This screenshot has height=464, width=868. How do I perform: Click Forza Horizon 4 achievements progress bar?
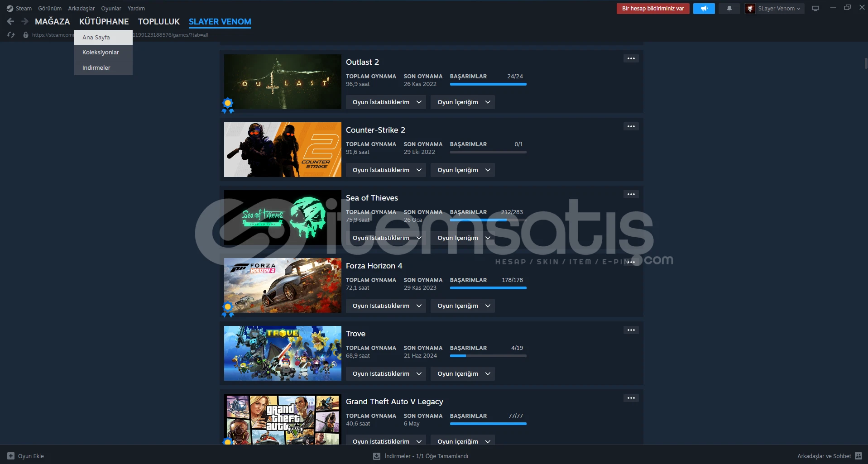coord(488,288)
